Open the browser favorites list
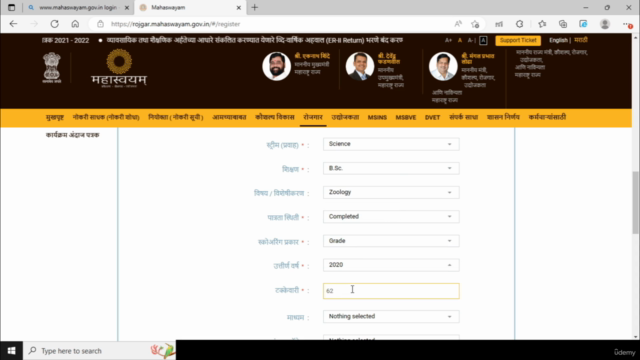The width and height of the screenshot is (640, 360). click(x=542, y=24)
